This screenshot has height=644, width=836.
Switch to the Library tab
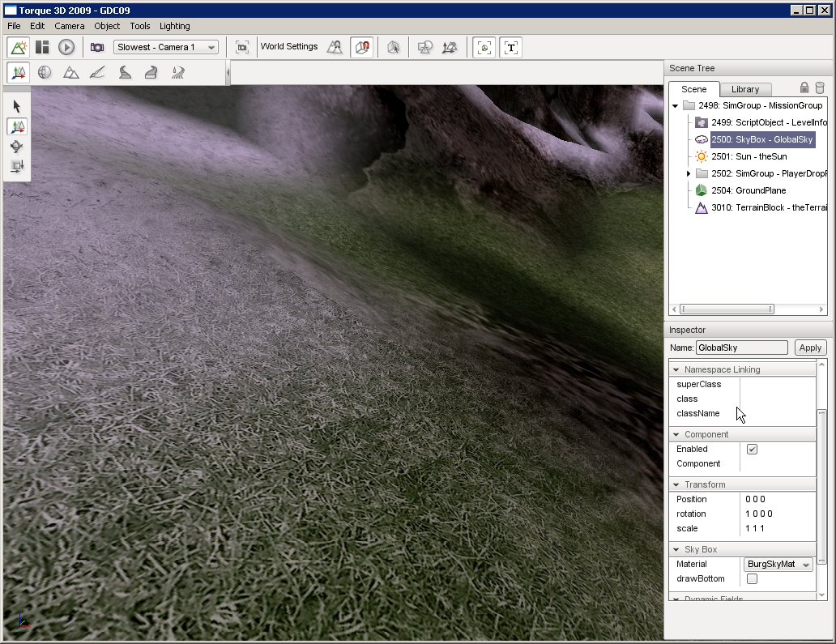pos(744,88)
